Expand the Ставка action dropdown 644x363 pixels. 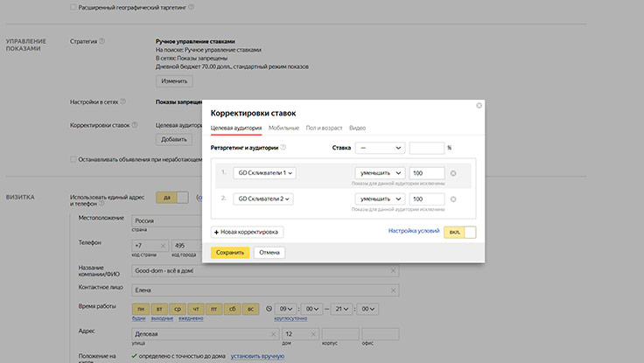coord(379,148)
